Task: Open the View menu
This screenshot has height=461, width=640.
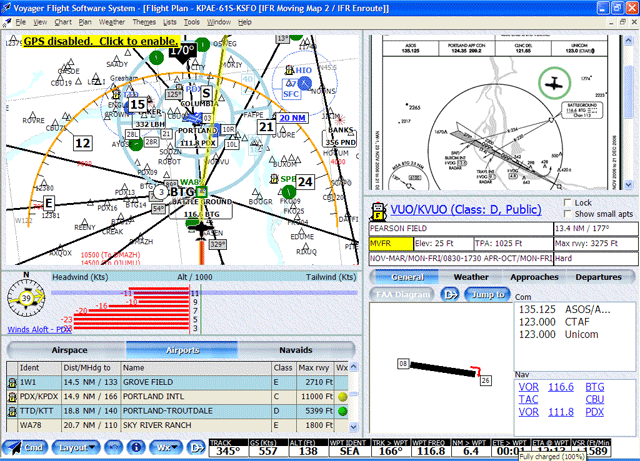Action: pyautogui.click(x=40, y=22)
